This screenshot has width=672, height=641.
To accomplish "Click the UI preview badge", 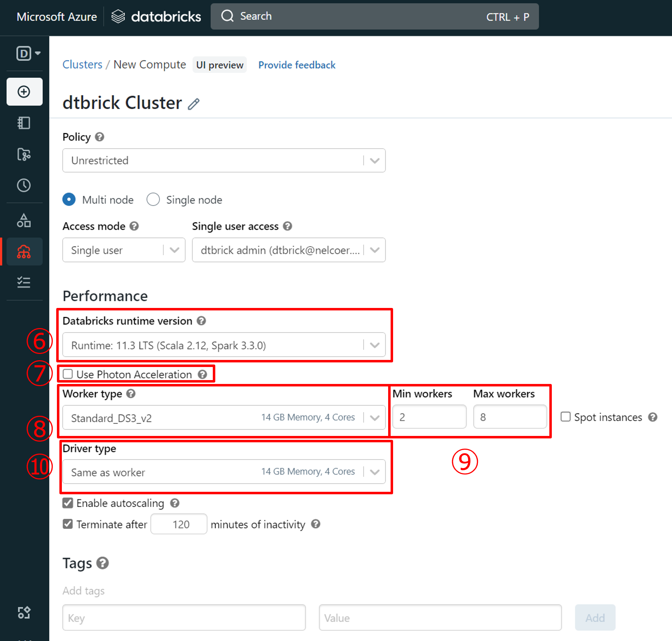I will 220,65.
